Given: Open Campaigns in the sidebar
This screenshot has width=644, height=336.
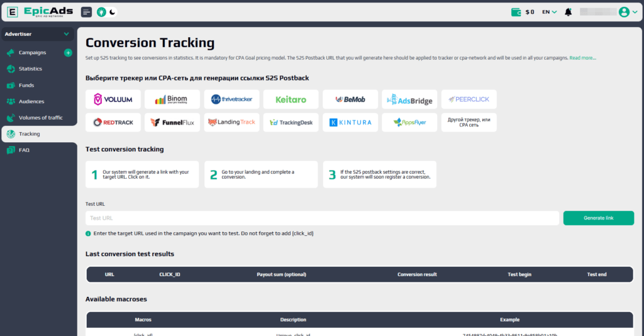Looking at the screenshot, I should coord(32,53).
